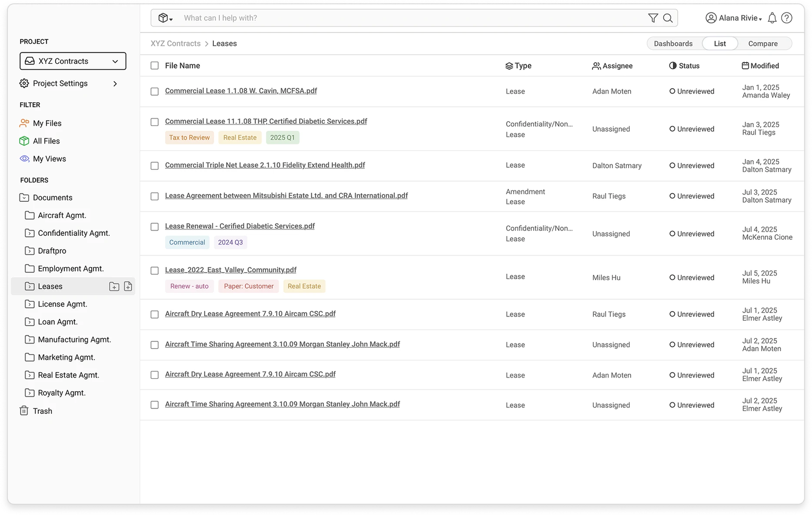Create a new folder inside Leases
The height and width of the screenshot is (515, 812).
114,286
